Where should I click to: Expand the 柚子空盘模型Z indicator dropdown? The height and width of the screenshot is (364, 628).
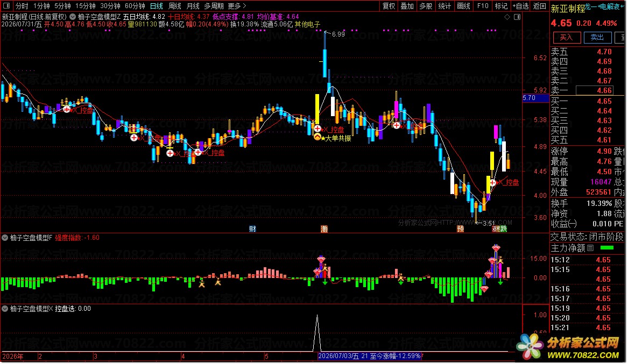[73, 17]
